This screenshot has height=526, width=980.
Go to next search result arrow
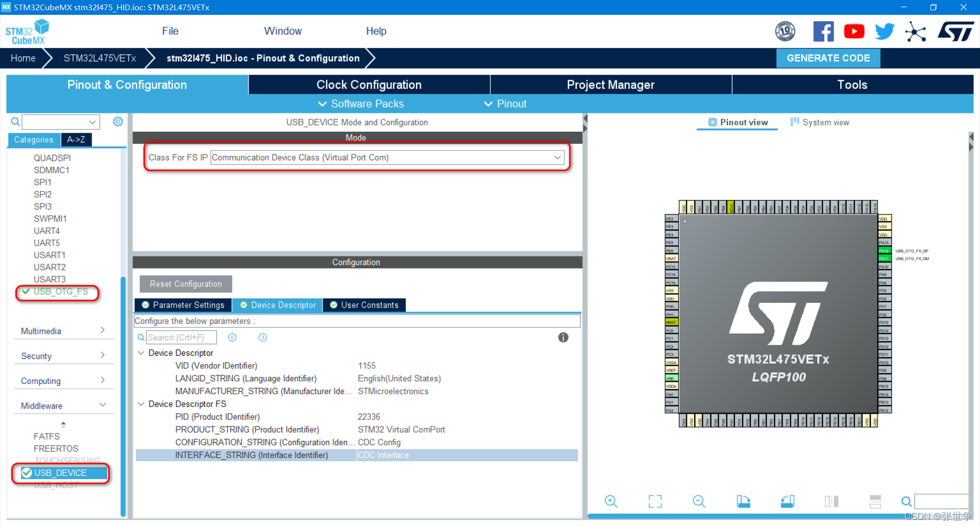(263, 338)
